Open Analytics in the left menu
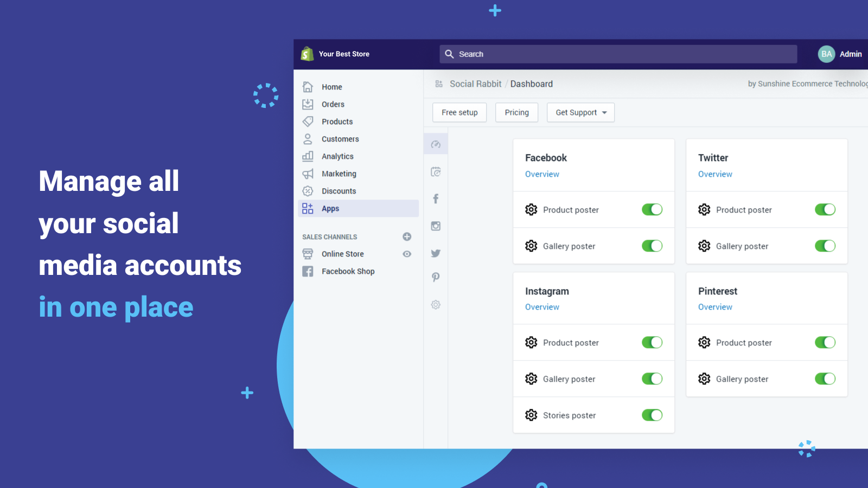This screenshot has width=868, height=488. (x=337, y=157)
